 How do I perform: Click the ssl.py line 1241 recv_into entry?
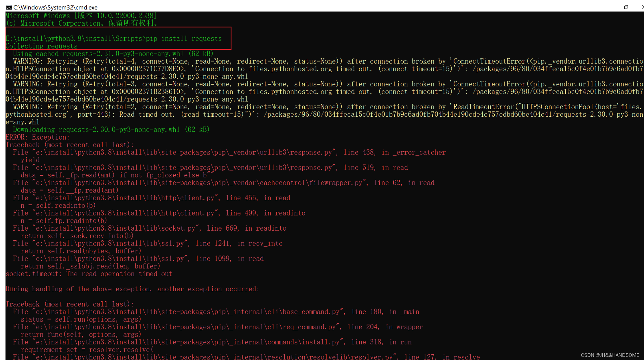[x=148, y=243]
